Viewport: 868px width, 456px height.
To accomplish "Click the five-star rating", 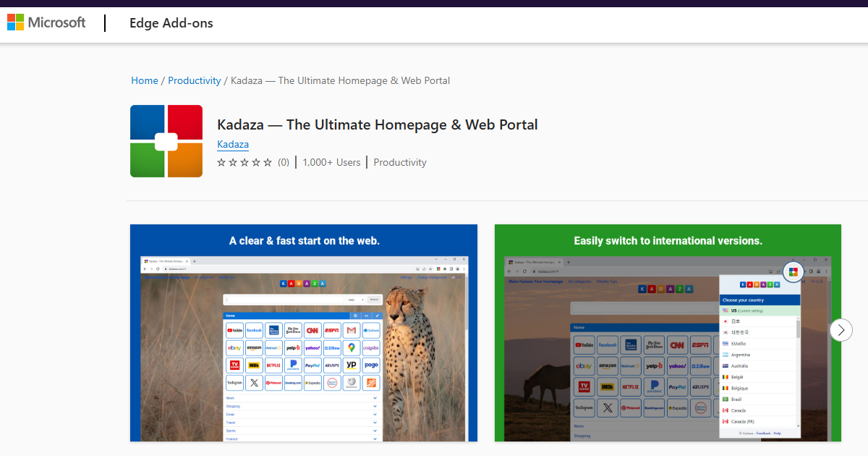I will pyautogui.click(x=244, y=162).
